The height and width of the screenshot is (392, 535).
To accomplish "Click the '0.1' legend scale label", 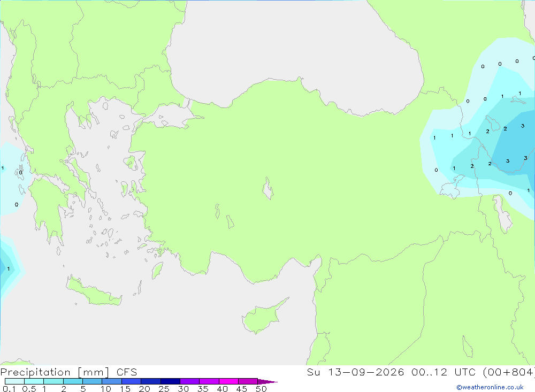I will [x=9, y=389].
